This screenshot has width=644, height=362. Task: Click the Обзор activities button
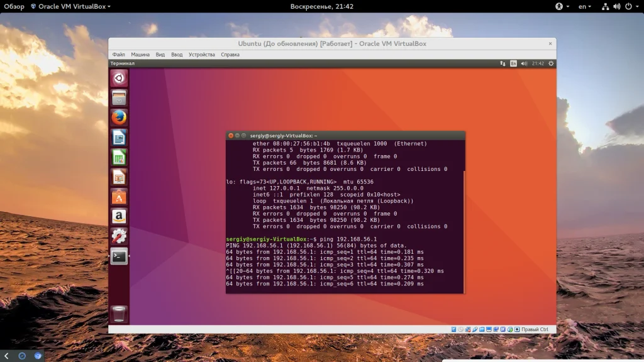[x=14, y=6]
